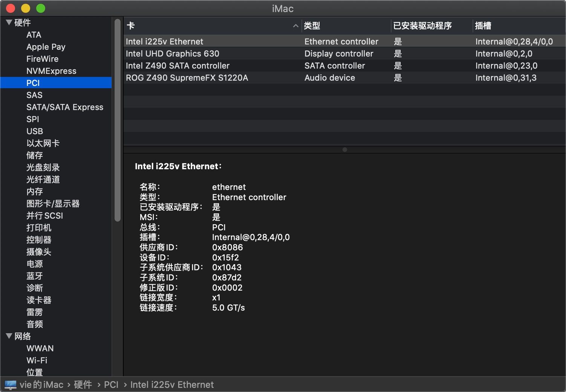Click the detail heading Intel i225v Ethernet:
566x392 pixels.
178,166
